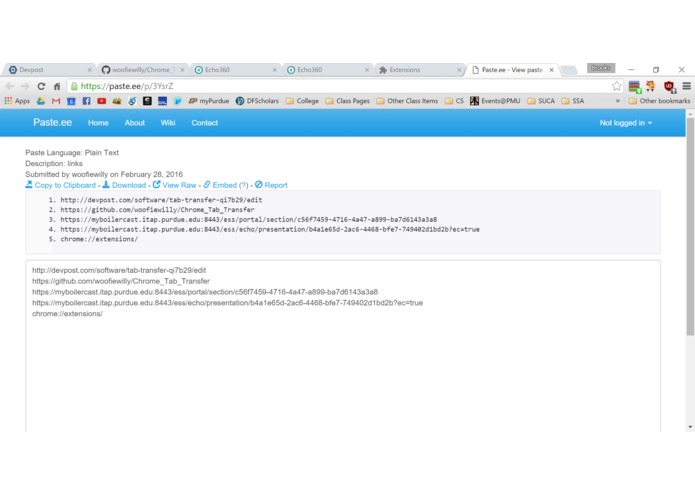Open the College bookmarks folder
Screen dimensions: 695x494
pos(302,101)
